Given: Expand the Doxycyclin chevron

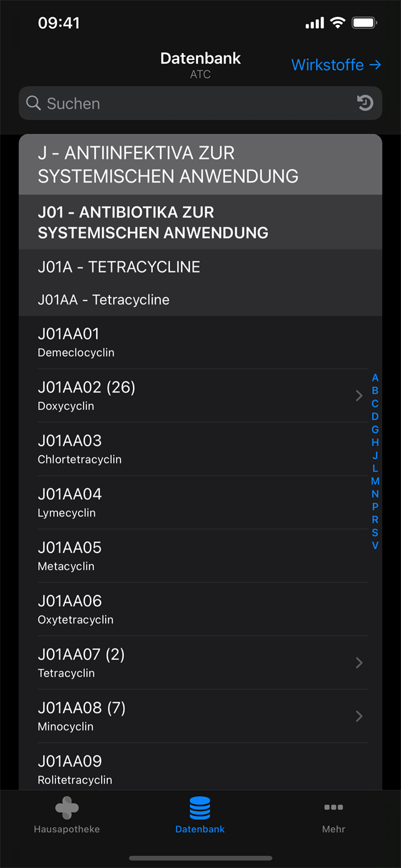Looking at the screenshot, I should (x=359, y=396).
